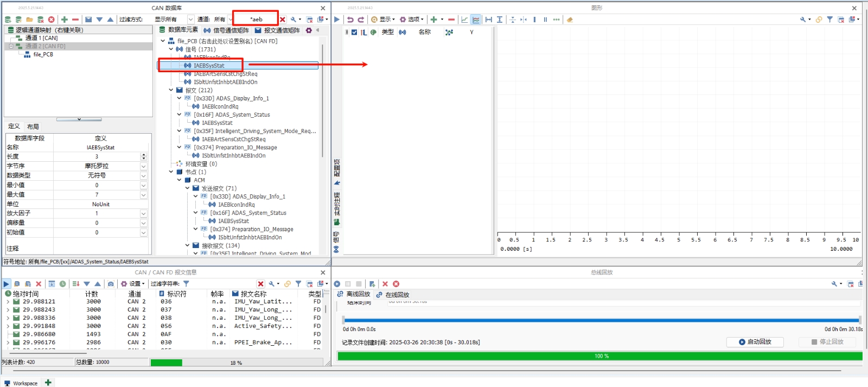The height and width of the screenshot is (387, 868).
Task: Click the blue replay progress slider bar
Action: (x=601, y=320)
